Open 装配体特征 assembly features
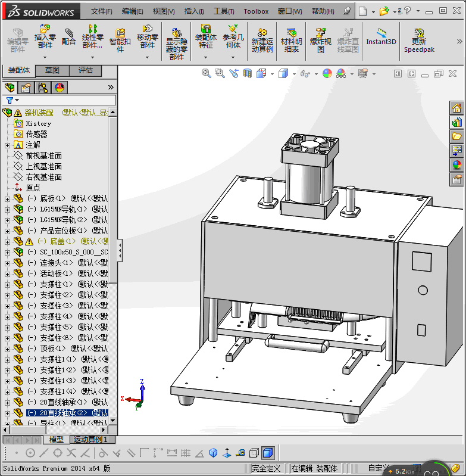The image size is (466, 476). 205,37
